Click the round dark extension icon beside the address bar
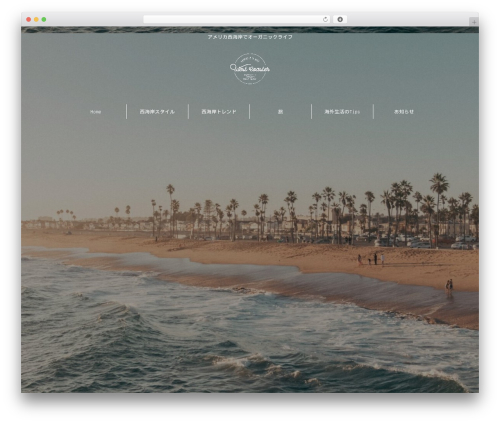500x423 pixels. (340, 19)
